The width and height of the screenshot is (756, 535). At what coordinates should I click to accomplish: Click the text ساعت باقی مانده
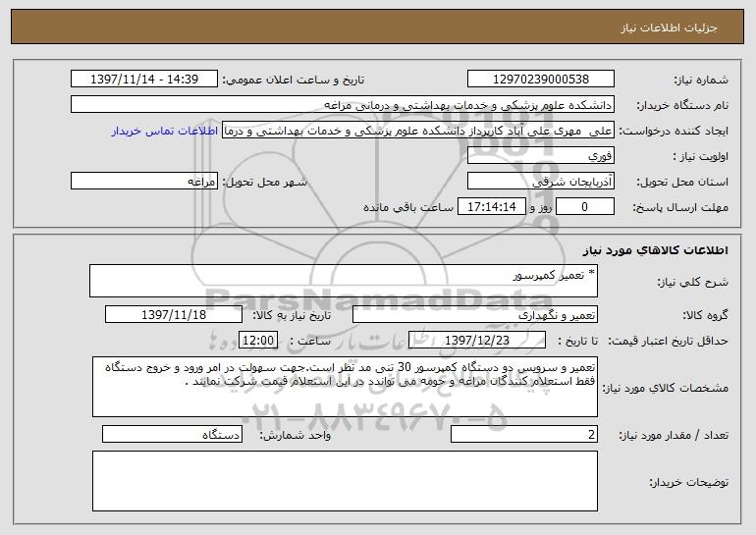pyautogui.click(x=408, y=207)
